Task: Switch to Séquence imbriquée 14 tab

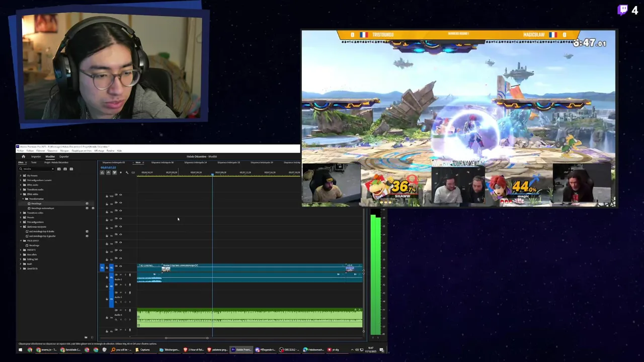Action: pyautogui.click(x=196, y=162)
